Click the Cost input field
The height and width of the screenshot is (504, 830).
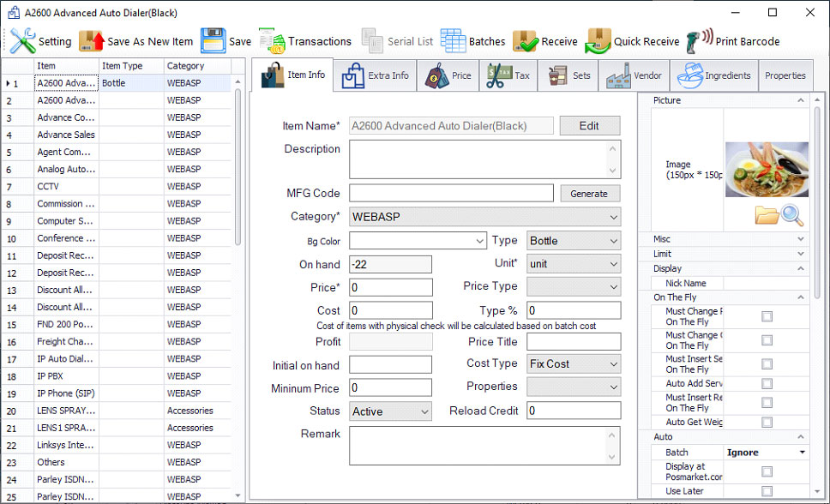coord(391,310)
